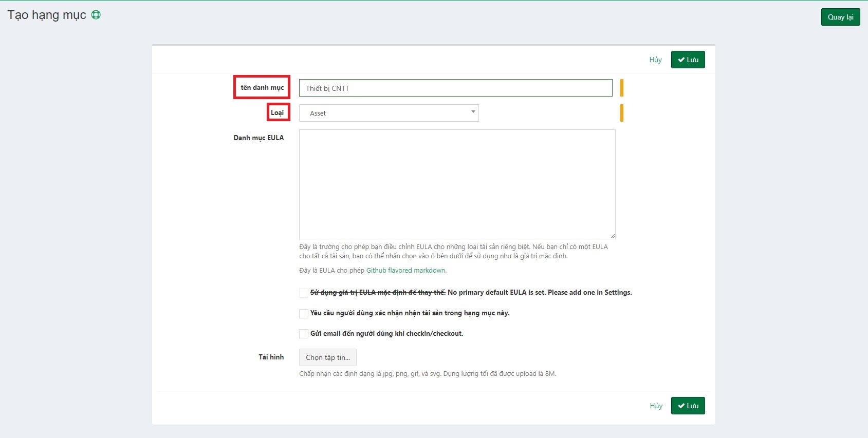Click the help lifesaver icon beside Tạo hạng mục
868x438 pixels.
[96, 15]
